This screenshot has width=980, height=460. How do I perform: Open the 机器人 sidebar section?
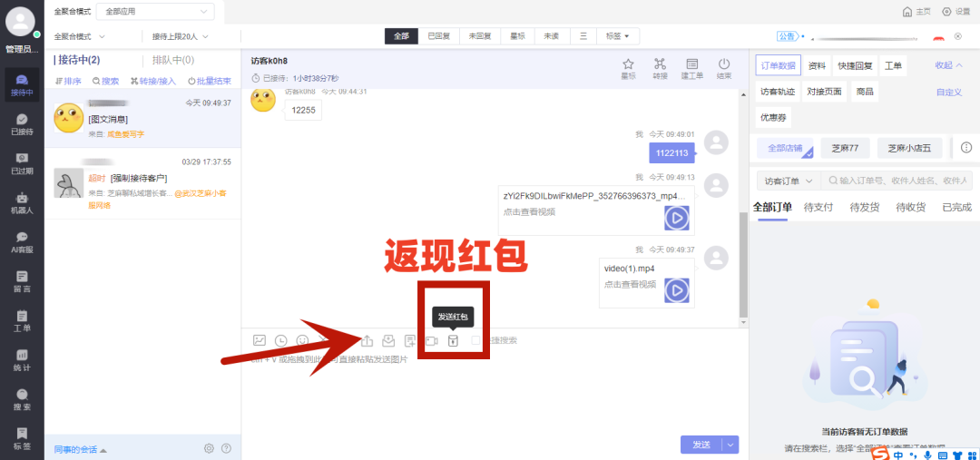pos(22,203)
